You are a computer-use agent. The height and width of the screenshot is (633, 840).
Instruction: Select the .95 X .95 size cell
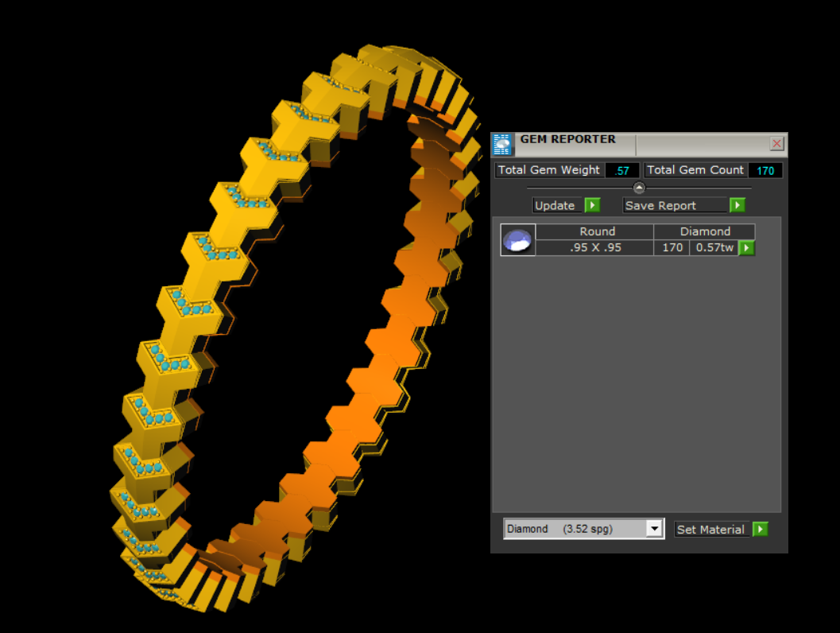point(595,247)
